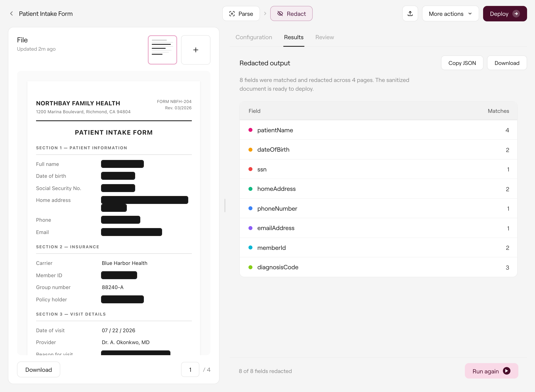The width and height of the screenshot is (535, 392).
Task: Click the breadcrumb chevron between Parse and Redact
Action: 265,13
